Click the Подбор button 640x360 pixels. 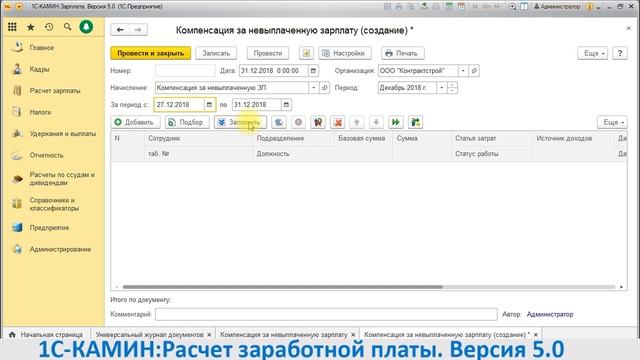click(187, 122)
